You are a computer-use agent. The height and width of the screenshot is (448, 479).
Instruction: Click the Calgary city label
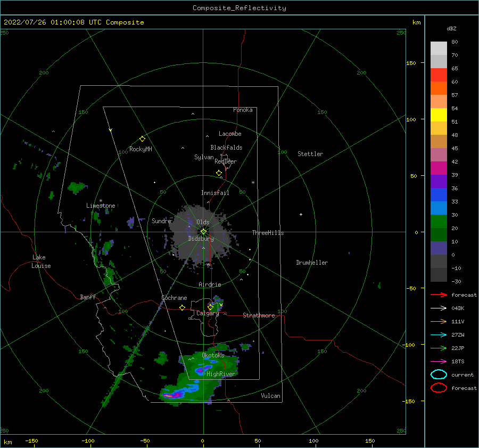point(208,313)
